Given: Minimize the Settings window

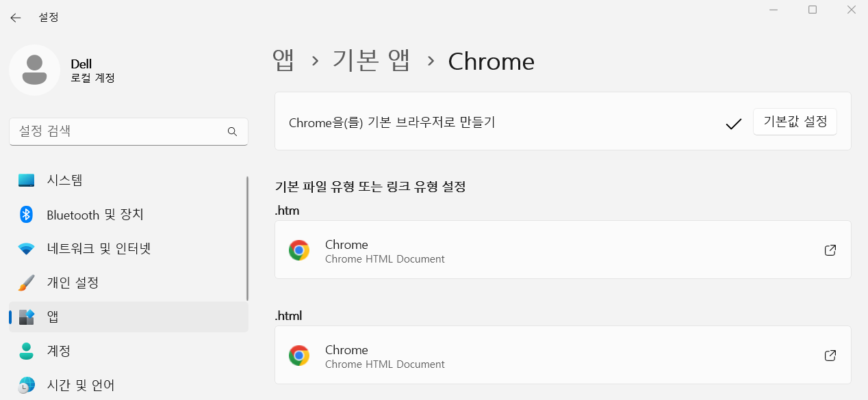Looking at the screenshot, I should point(773,10).
